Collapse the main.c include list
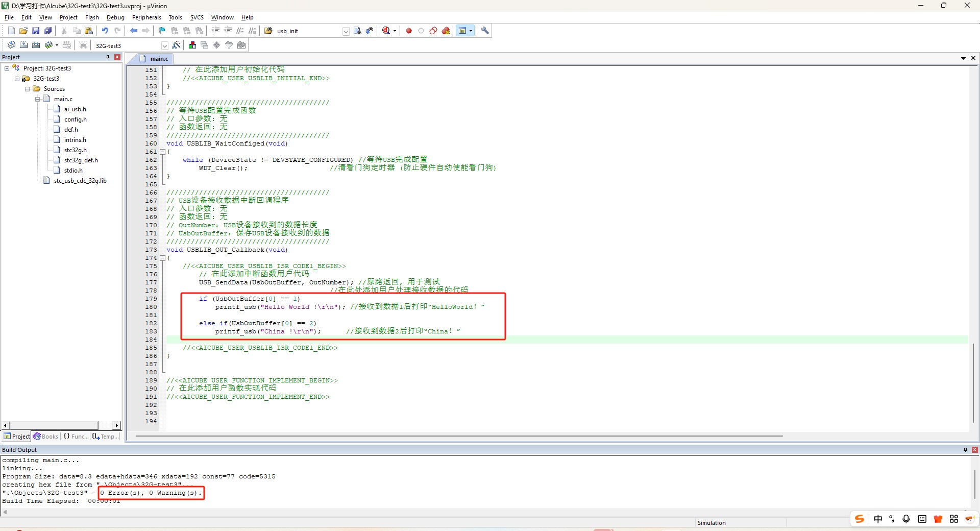The height and width of the screenshot is (531, 980). (37, 99)
